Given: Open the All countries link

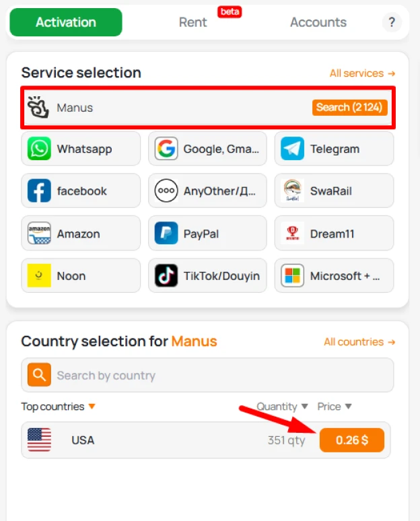Looking at the screenshot, I should (359, 341).
